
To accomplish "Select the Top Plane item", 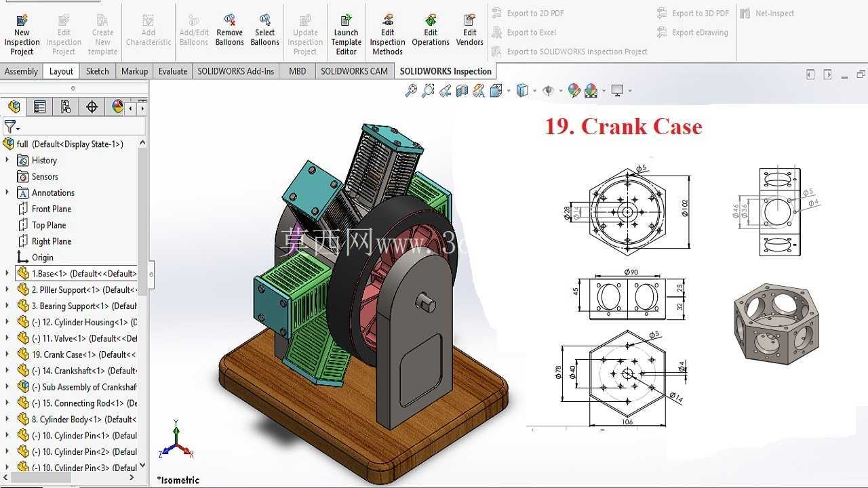I will point(49,225).
